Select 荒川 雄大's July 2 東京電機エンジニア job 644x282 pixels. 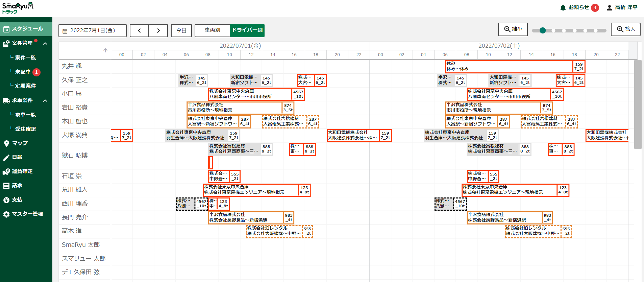pyautogui.click(x=516, y=190)
